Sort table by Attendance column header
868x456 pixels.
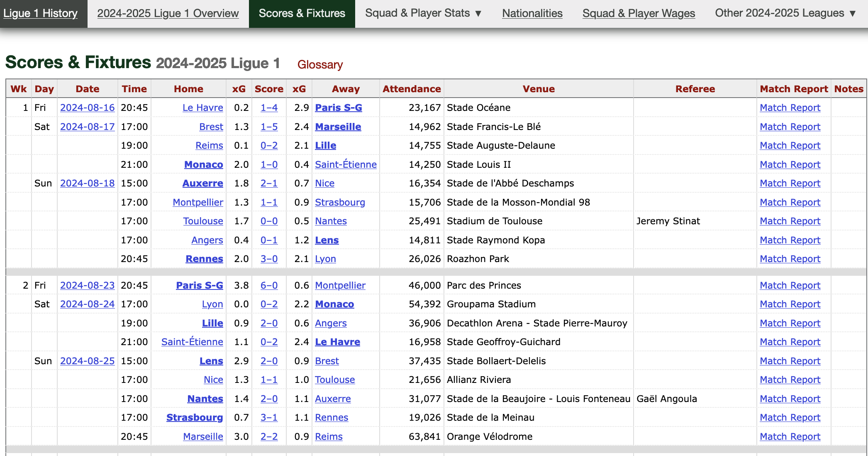click(411, 89)
